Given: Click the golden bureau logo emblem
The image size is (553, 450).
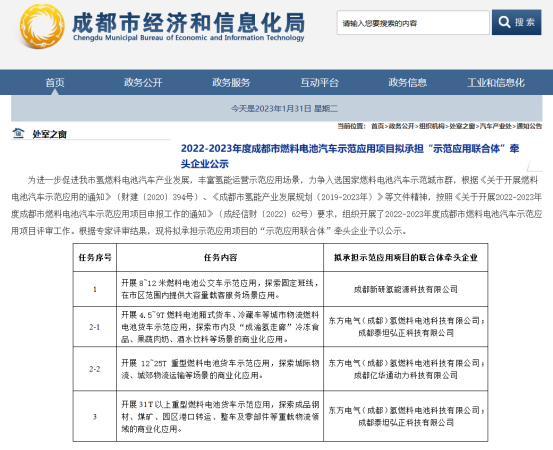Looking at the screenshot, I should click(42, 26).
